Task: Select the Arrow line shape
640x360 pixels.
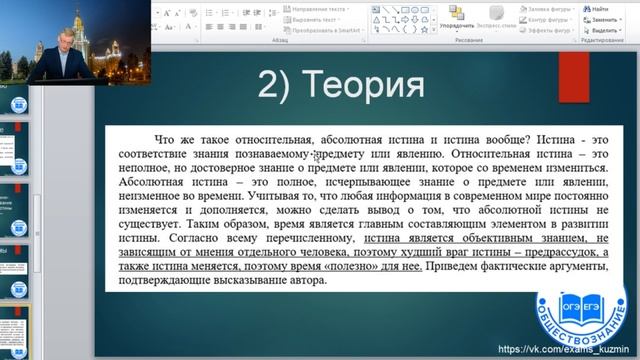Action: (396, 10)
